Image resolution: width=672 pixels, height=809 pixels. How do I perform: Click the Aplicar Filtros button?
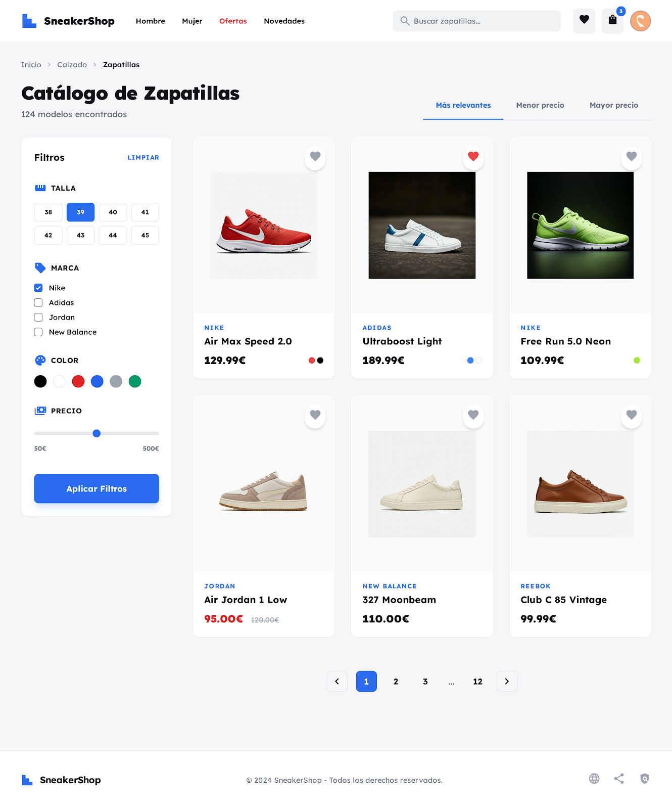(97, 488)
